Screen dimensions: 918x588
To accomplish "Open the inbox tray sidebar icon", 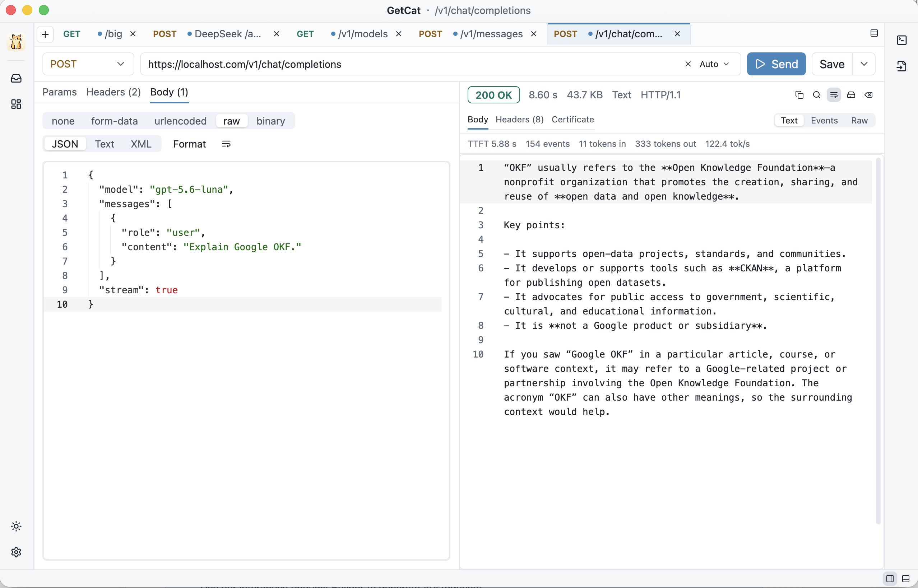I will point(16,78).
